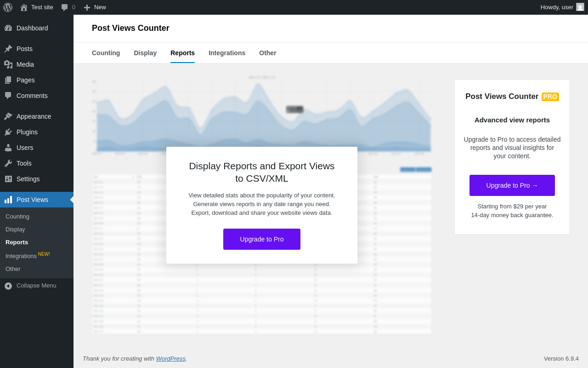
Task: Click Upgrade to Pro in center popup
Action: [262, 239]
